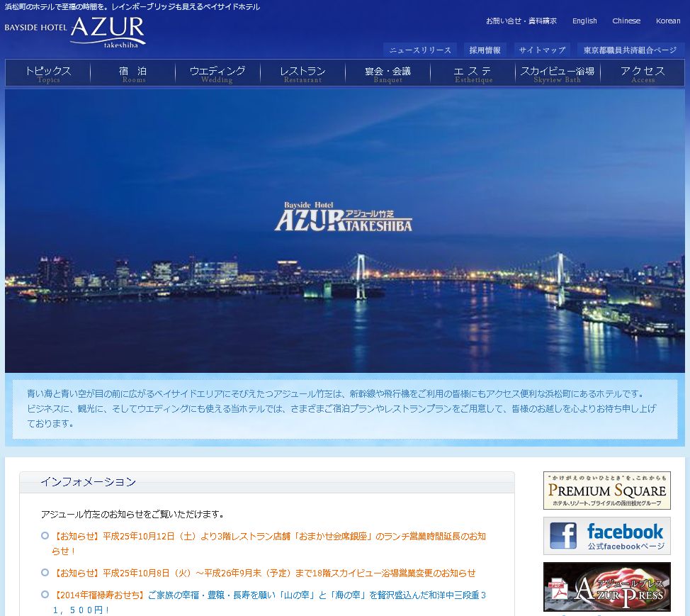The width and height of the screenshot is (690, 616).
Task: Select the スカイビュー浴場 Skyview Bath menu item
Action: point(558,74)
